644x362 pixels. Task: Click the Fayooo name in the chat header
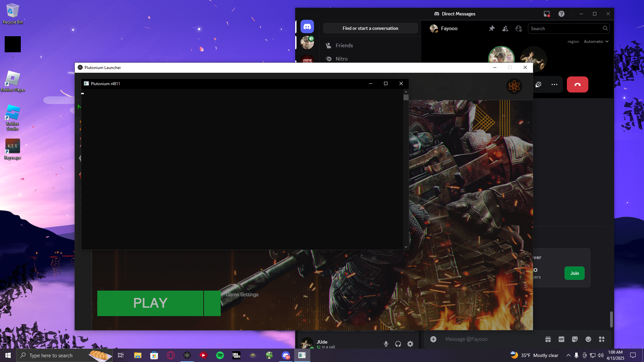[x=449, y=28]
